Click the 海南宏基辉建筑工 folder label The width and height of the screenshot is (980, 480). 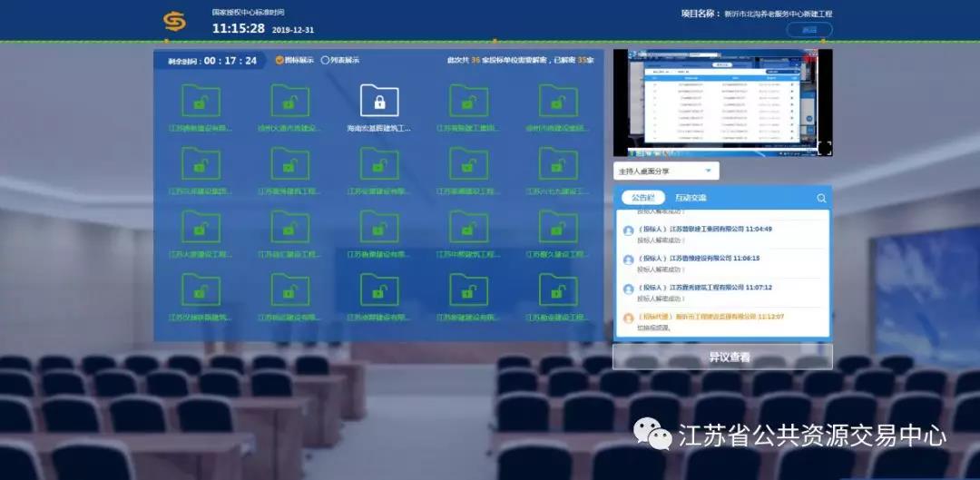click(379, 128)
